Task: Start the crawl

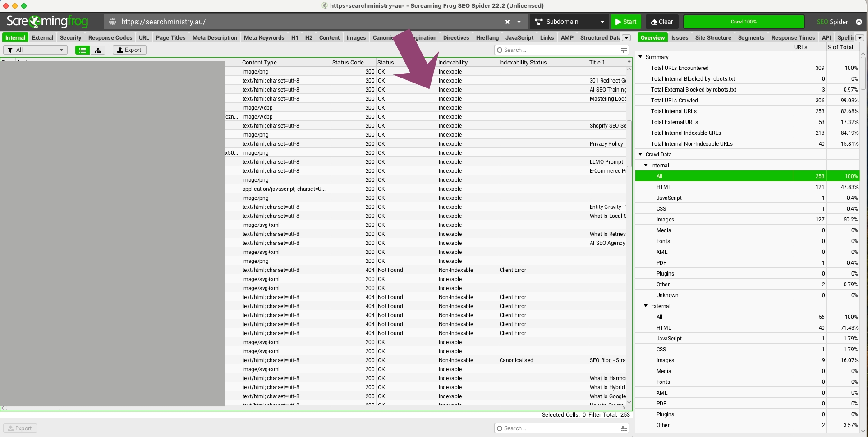Action: pyautogui.click(x=626, y=22)
